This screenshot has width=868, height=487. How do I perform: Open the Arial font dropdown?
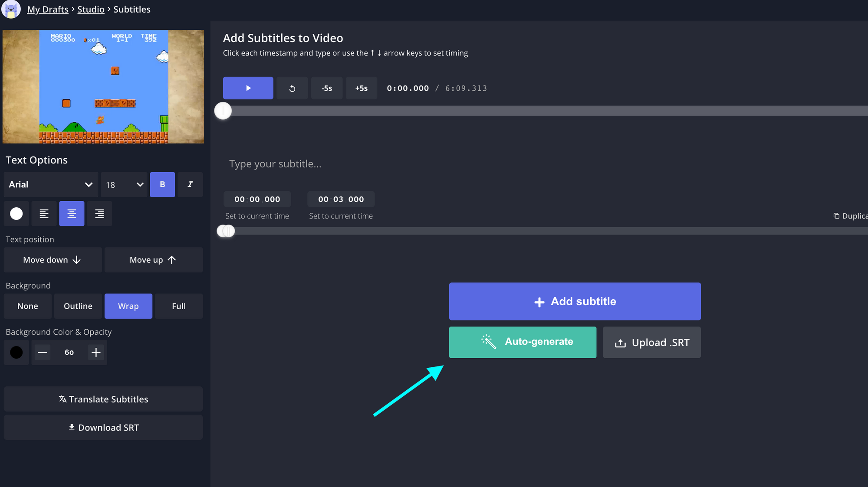coord(51,185)
